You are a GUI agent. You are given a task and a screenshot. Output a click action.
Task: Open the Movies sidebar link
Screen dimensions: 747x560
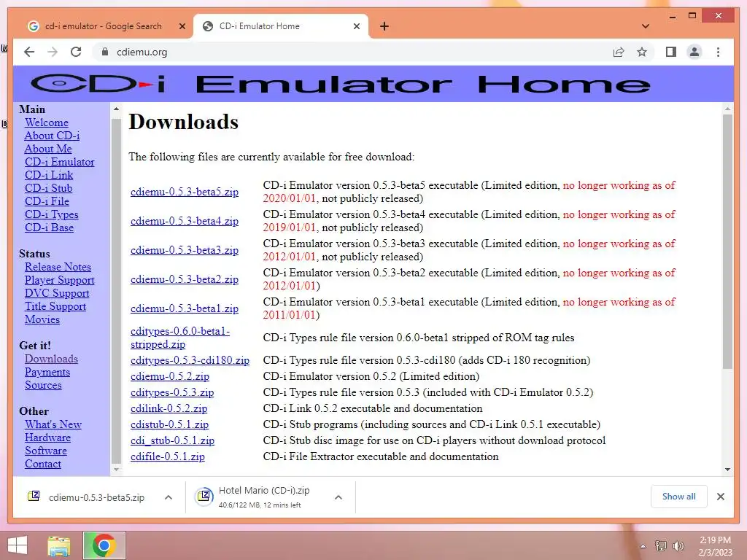click(42, 319)
